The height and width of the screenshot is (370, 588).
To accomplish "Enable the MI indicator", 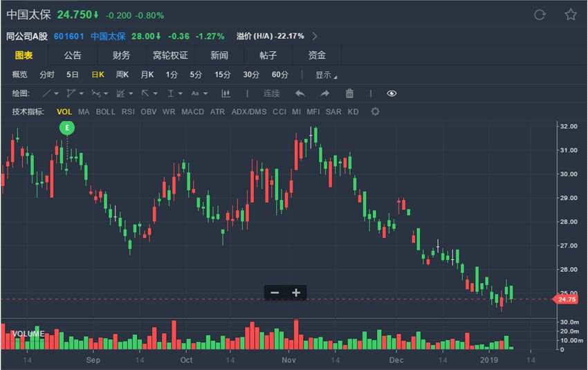I will point(296,112).
